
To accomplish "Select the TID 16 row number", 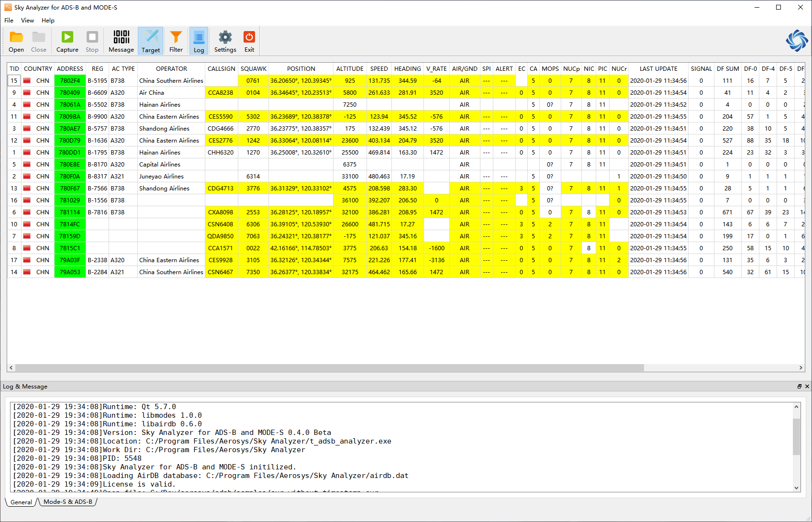I will tap(14, 200).
